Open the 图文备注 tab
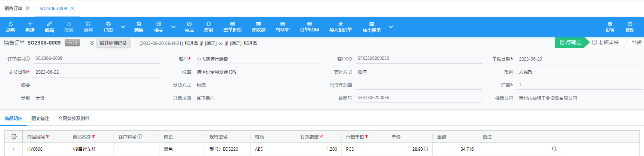644x156 pixels. [40, 119]
